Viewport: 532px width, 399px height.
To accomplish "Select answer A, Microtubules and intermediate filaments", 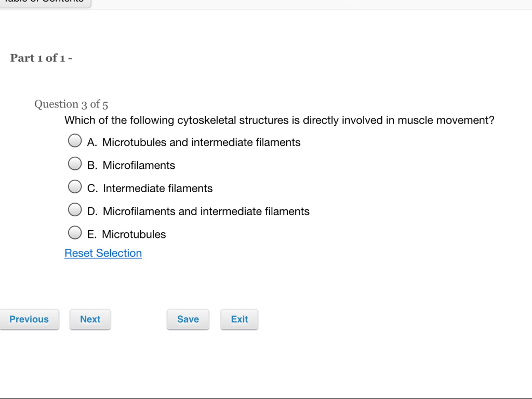I will [x=75, y=140].
